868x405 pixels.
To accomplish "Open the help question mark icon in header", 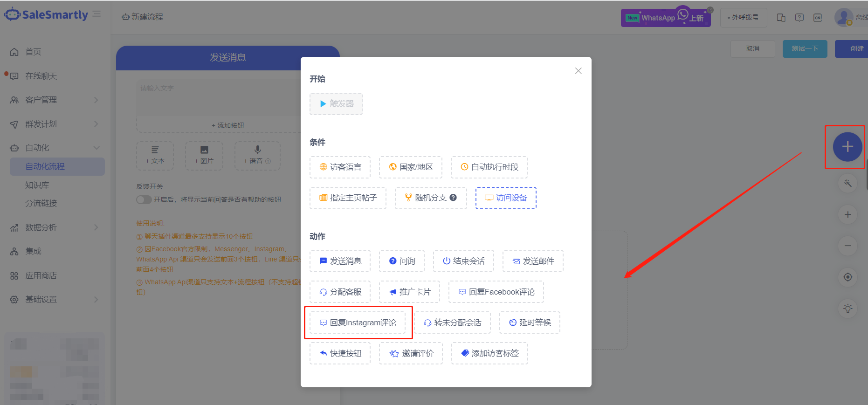I will (x=799, y=18).
